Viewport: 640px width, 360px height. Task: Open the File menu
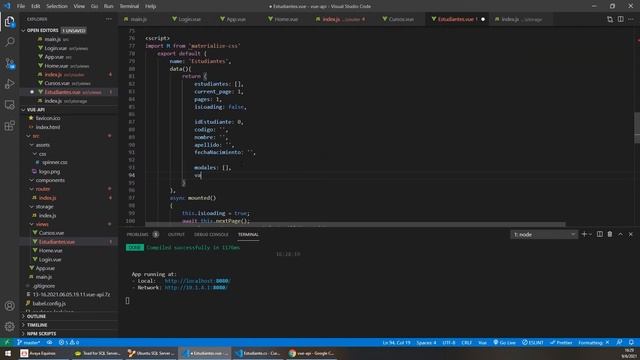click(x=21, y=6)
